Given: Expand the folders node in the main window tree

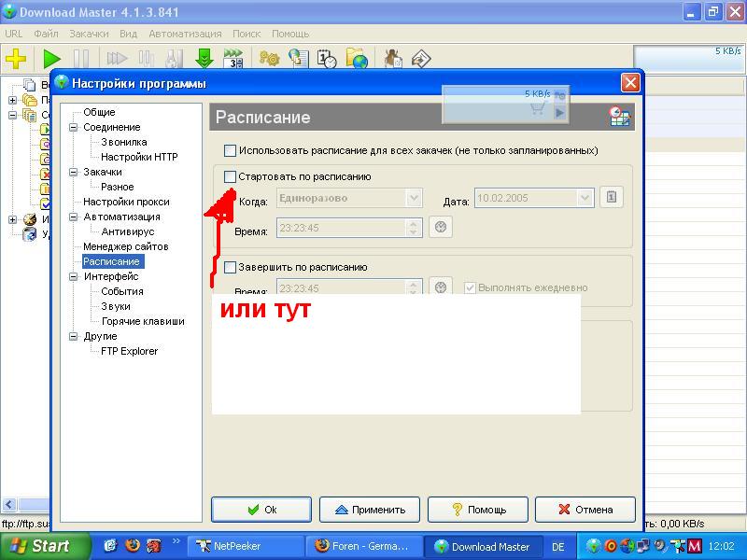Looking at the screenshot, I should [13, 100].
